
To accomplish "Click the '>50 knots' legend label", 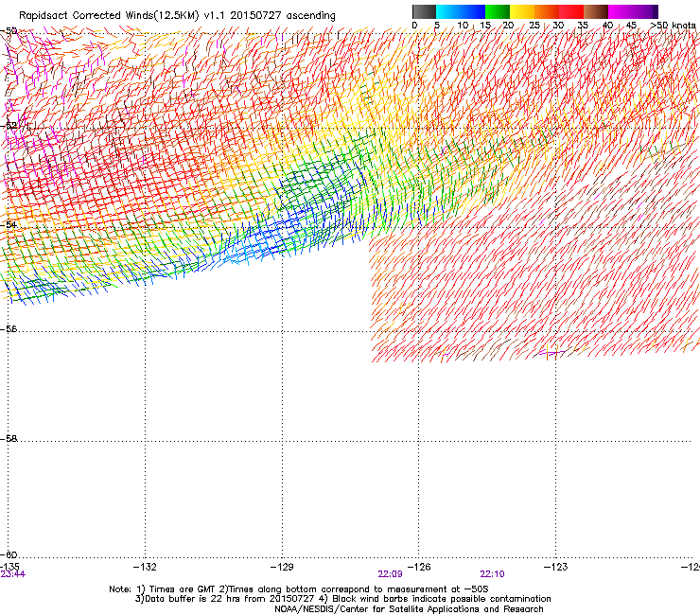I will pos(673,26).
